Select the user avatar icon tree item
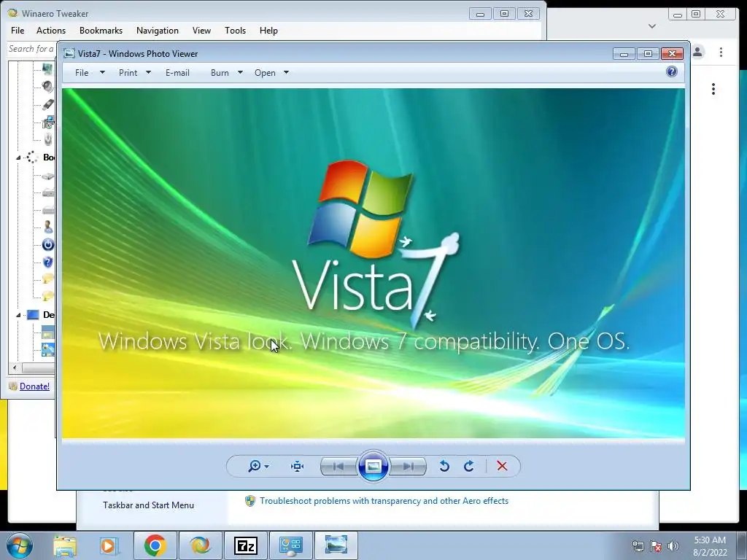Image resolution: width=747 pixels, height=560 pixels. click(x=47, y=227)
